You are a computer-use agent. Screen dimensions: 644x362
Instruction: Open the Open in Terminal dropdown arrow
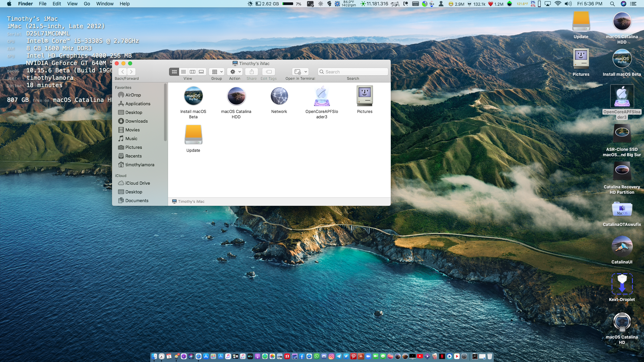[306, 72]
